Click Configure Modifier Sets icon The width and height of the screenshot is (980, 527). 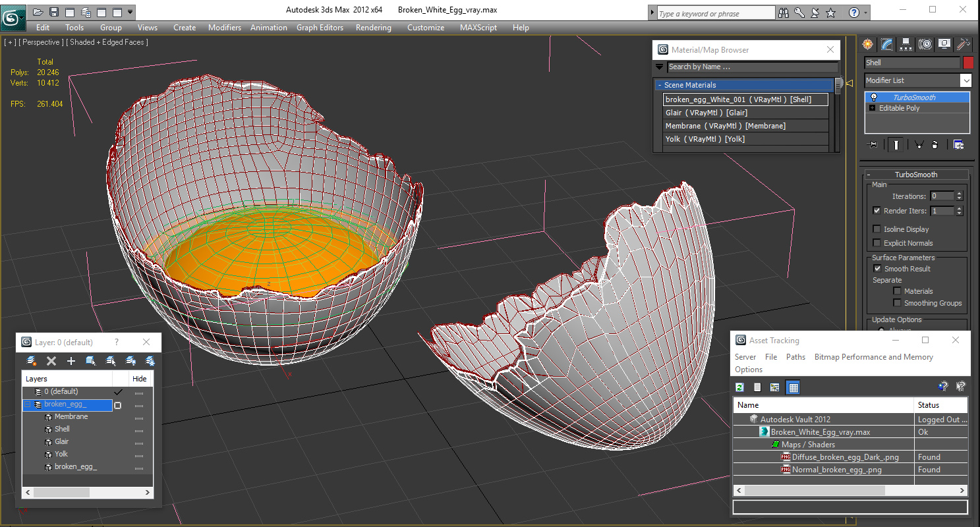958,145
